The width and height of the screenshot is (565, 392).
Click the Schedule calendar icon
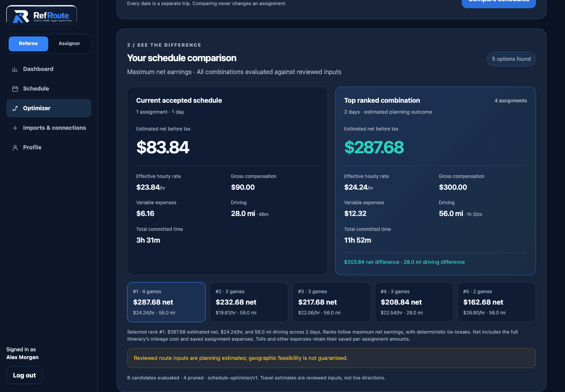[x=15, y=89]
